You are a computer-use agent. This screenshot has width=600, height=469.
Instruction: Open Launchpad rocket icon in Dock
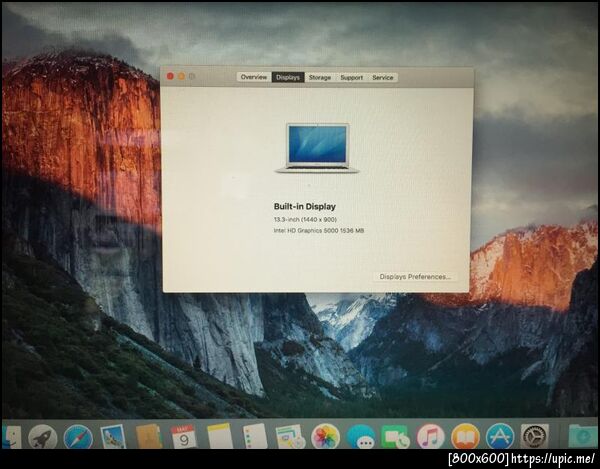[43, 437]
